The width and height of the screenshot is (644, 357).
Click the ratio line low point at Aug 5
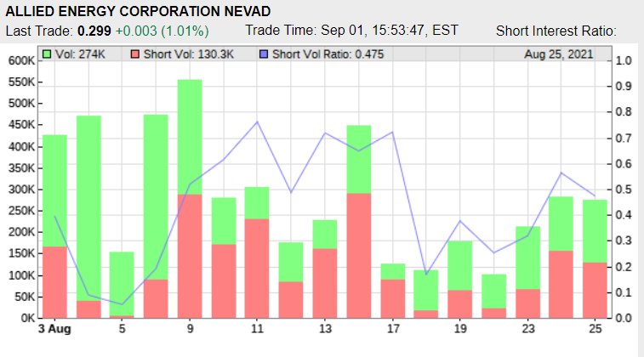(122, 304)
